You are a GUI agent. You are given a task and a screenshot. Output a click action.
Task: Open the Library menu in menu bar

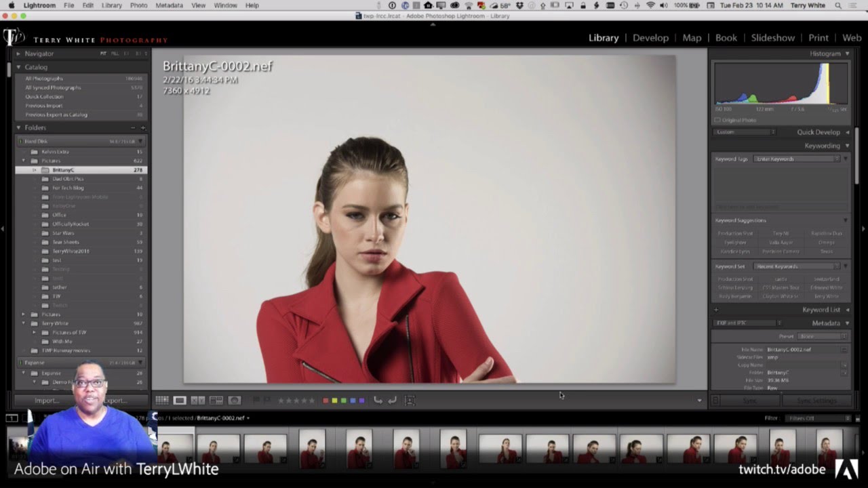pos(112,5)
